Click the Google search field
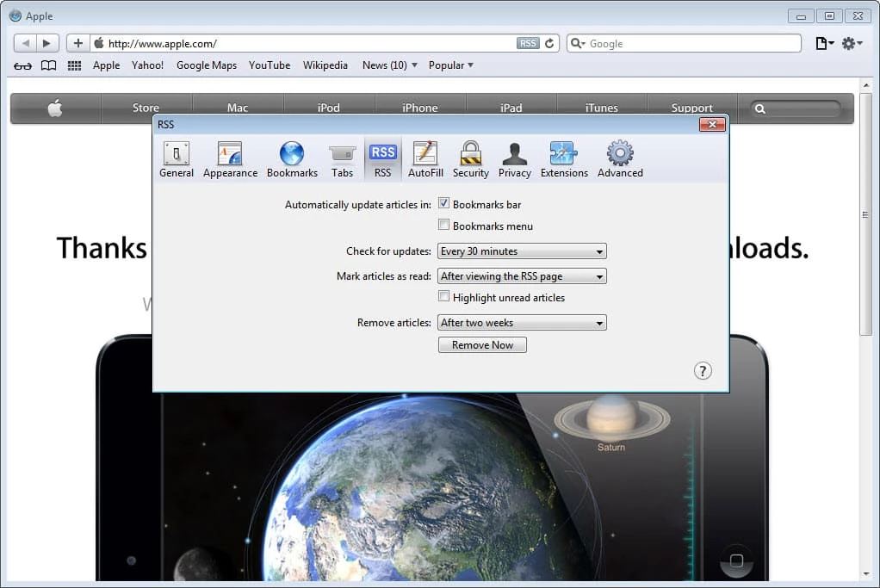880x588 pixels. [689, 43]
